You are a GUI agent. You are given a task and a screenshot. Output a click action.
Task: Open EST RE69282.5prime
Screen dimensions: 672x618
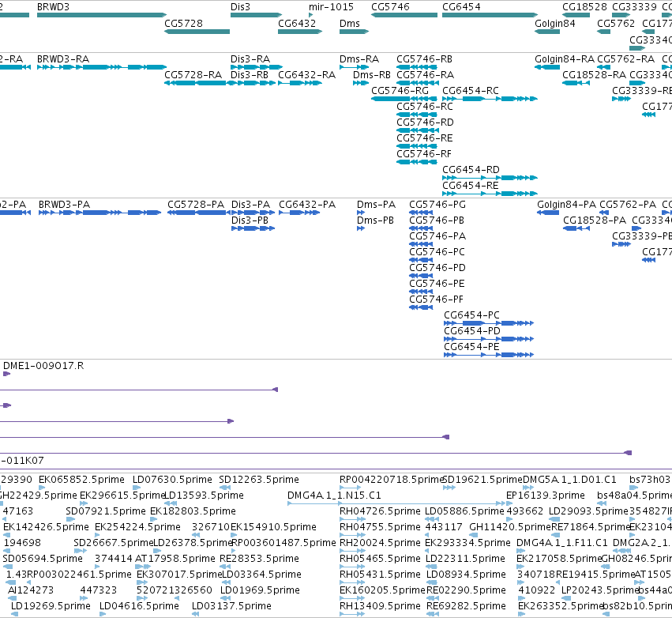433,614
